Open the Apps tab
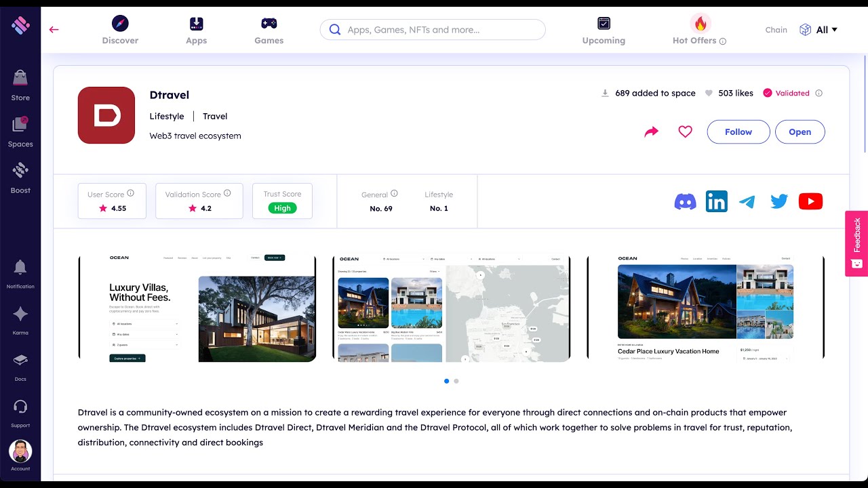Screen dimensions: 868x488 (196, 30)
